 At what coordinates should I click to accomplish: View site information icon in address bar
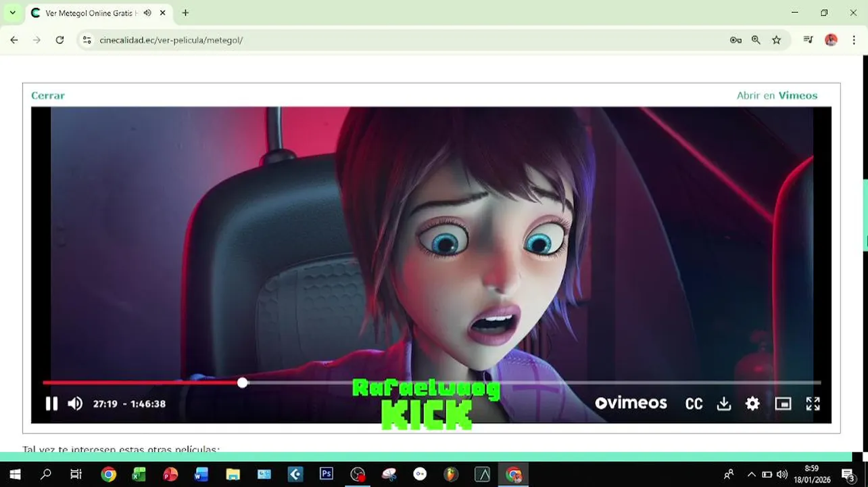pyautogui.click(x=87, y=40)
